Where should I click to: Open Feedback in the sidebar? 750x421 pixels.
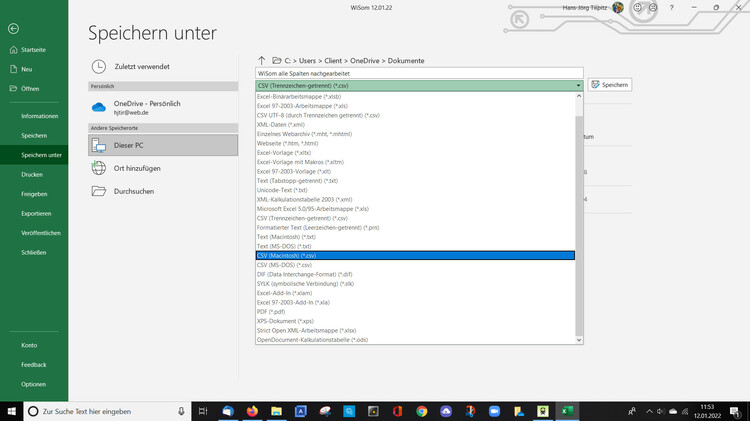coord(33,365)
